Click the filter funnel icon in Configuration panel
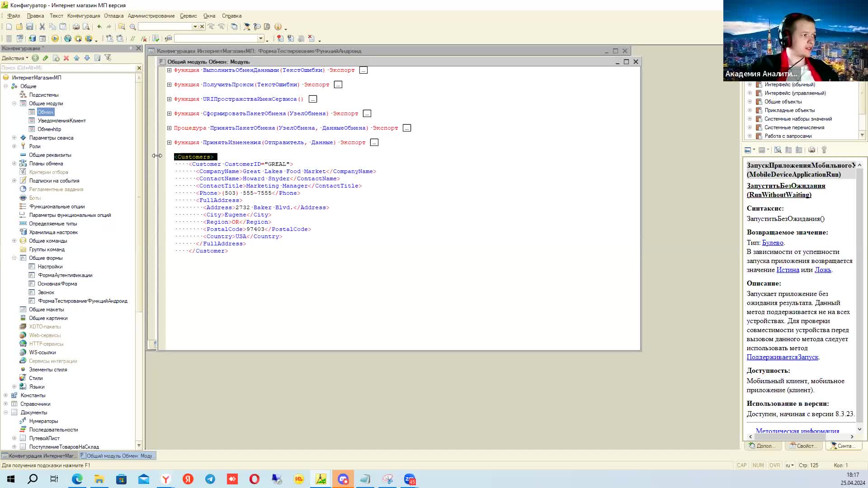This screenshot has height=488, width=868. (108, 58)
